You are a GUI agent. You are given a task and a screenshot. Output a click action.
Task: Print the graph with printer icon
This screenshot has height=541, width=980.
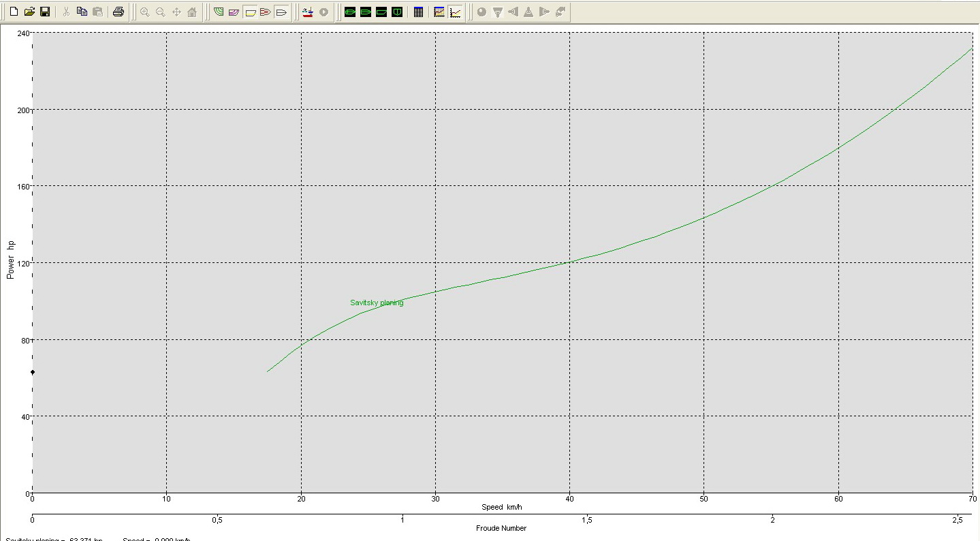coord(118,12)
